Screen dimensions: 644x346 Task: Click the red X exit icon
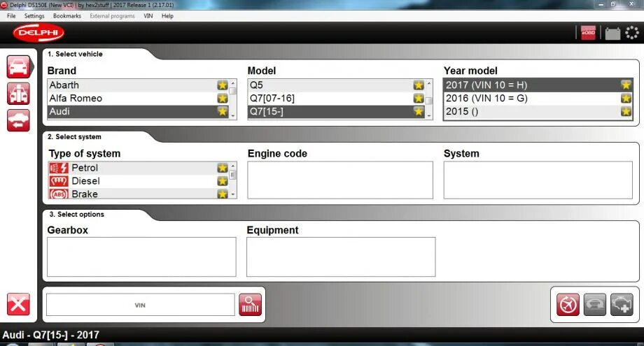tap(18, 305)
